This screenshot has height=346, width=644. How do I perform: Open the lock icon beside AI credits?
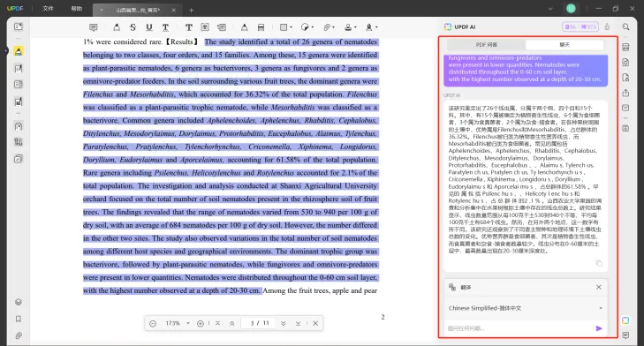(x=607, y=26)
